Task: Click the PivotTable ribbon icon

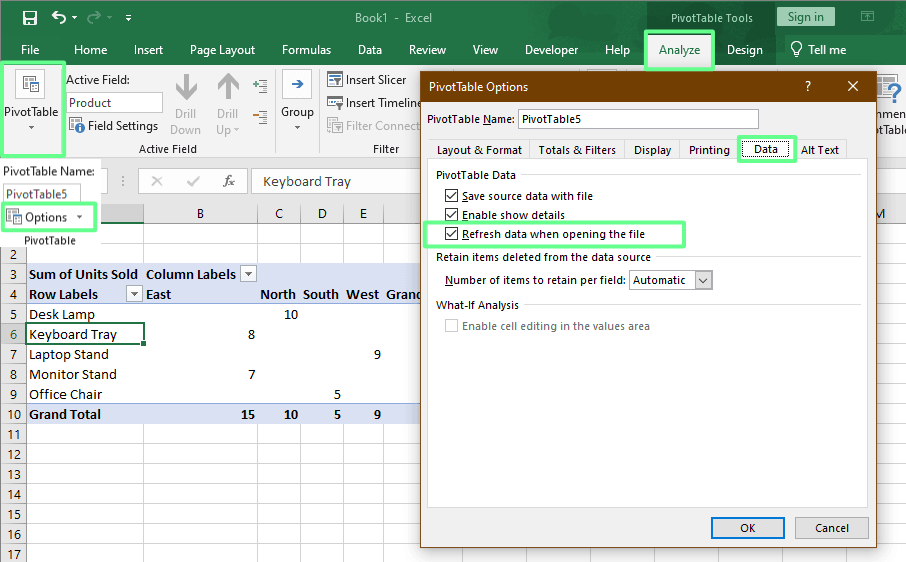Action: tap(31, 86)
